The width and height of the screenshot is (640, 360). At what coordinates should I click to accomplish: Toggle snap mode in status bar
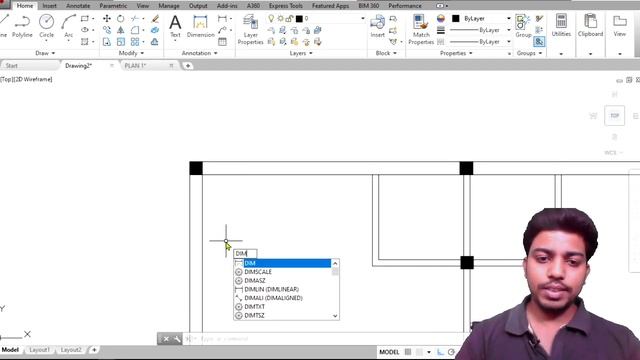pos(419,352)
